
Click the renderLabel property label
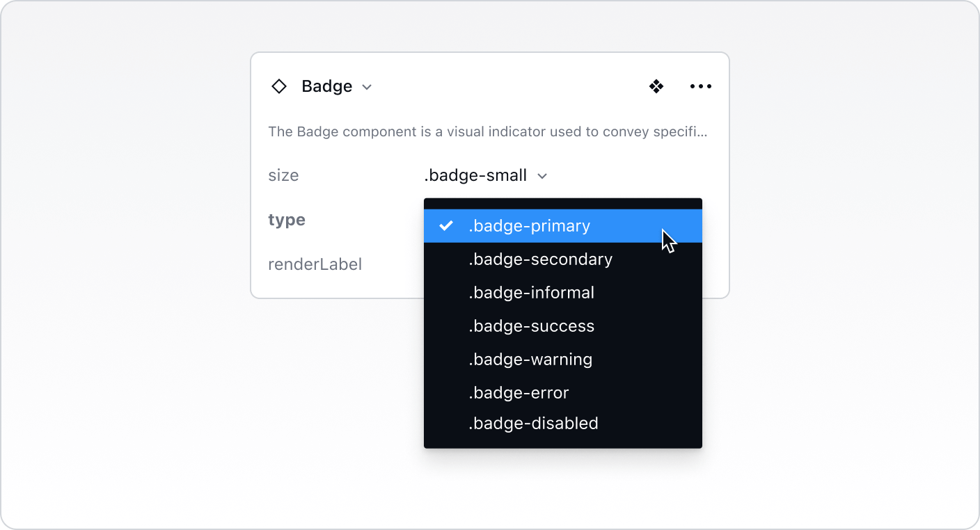[x=315, y=264]
